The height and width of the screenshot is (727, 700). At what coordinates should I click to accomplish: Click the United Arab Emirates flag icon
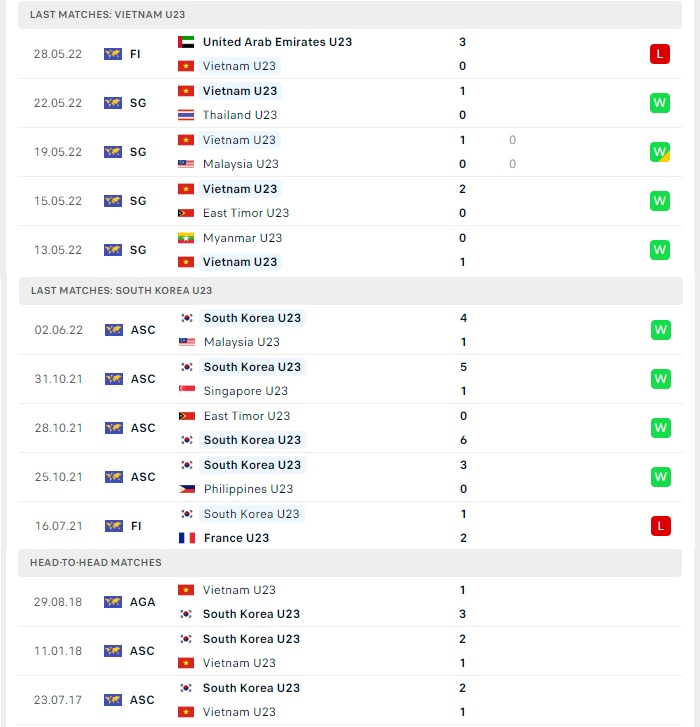(186, 42)
